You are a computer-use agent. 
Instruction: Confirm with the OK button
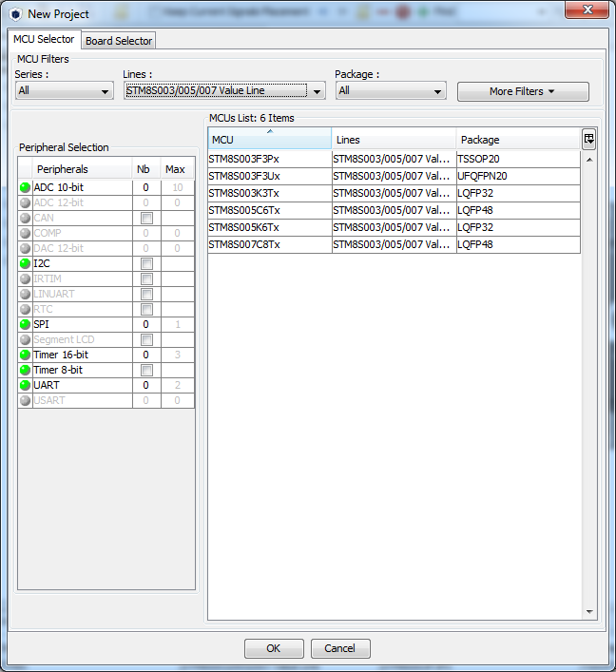coord(274,648)
